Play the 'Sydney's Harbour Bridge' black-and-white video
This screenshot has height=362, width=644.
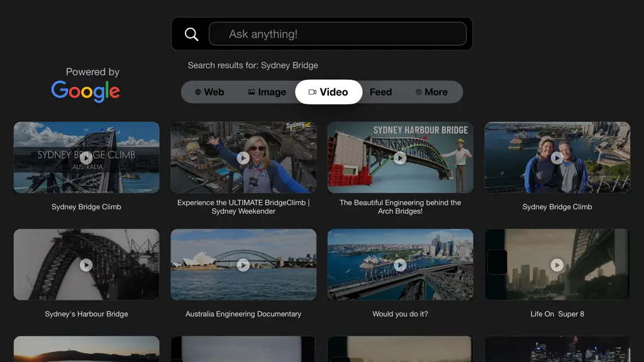point(86,265)
